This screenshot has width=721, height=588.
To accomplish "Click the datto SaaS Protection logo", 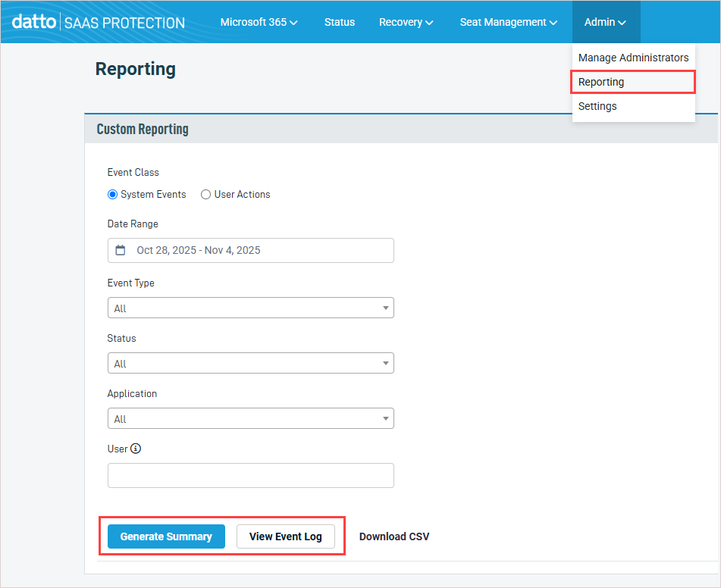I will (99, 22).
